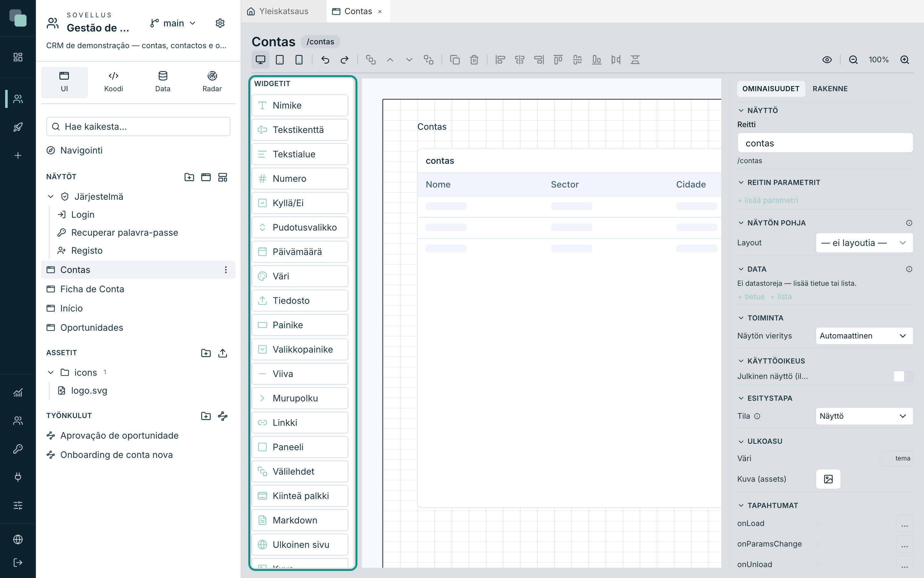The image size is (924, 578).
Task: Align widgets to the right edge
Action: click(539, 60)
